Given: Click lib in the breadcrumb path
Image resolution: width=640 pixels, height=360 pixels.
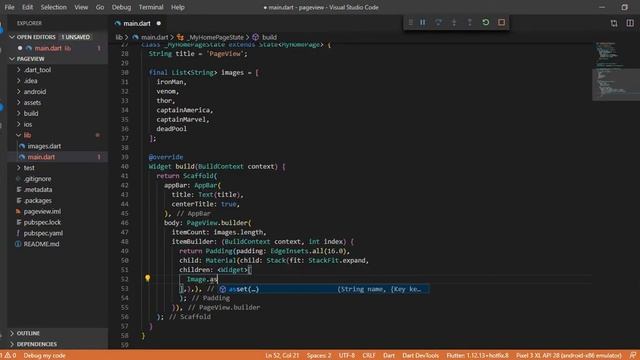Looking at the screenshot, I should (x=119, y=37).
